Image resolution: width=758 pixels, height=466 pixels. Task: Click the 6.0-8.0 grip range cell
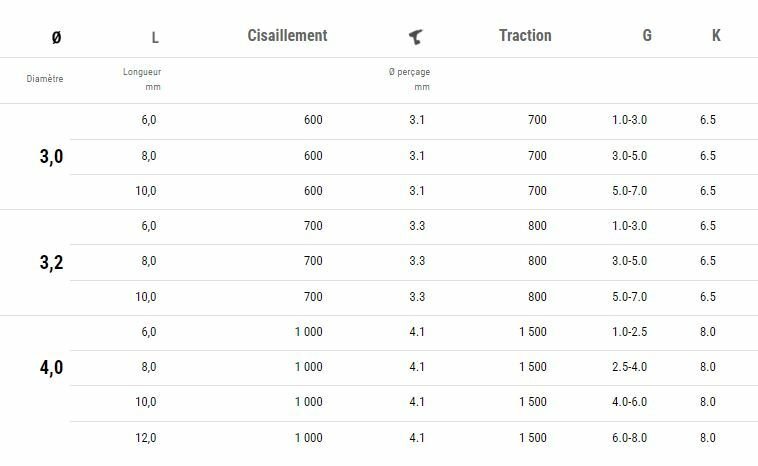tap(629, 438)
